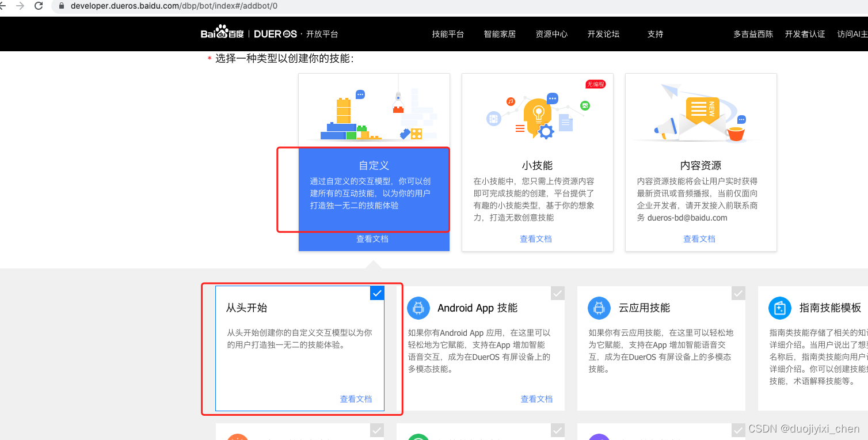
Task: Open 查看文档 link under 自定义
Action: [x=372, y=239]
